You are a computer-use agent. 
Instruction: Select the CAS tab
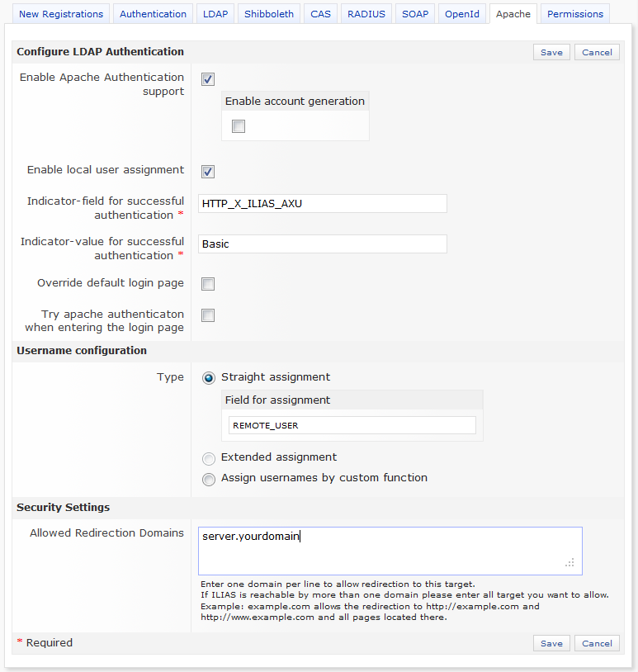point(320,14)
